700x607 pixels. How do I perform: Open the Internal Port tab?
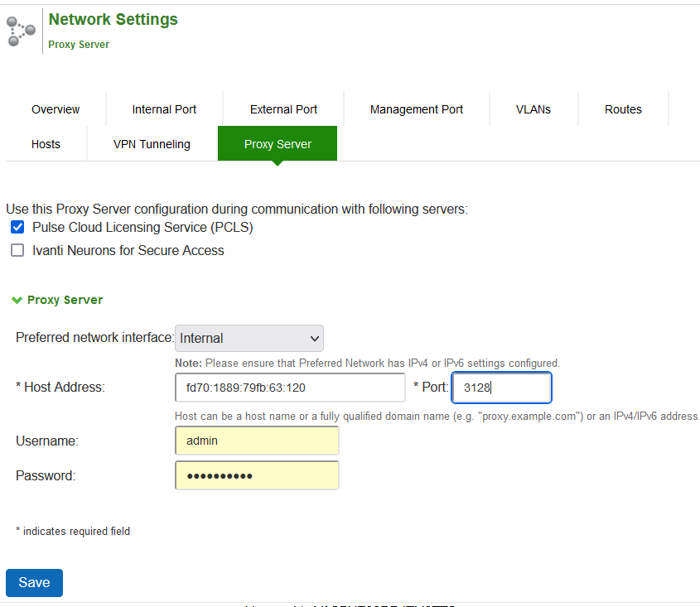click(164, 109)
